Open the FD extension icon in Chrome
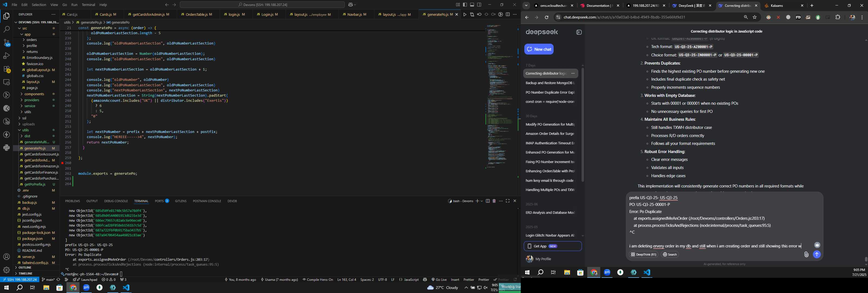The image size is (868, 293). [798, 17]
